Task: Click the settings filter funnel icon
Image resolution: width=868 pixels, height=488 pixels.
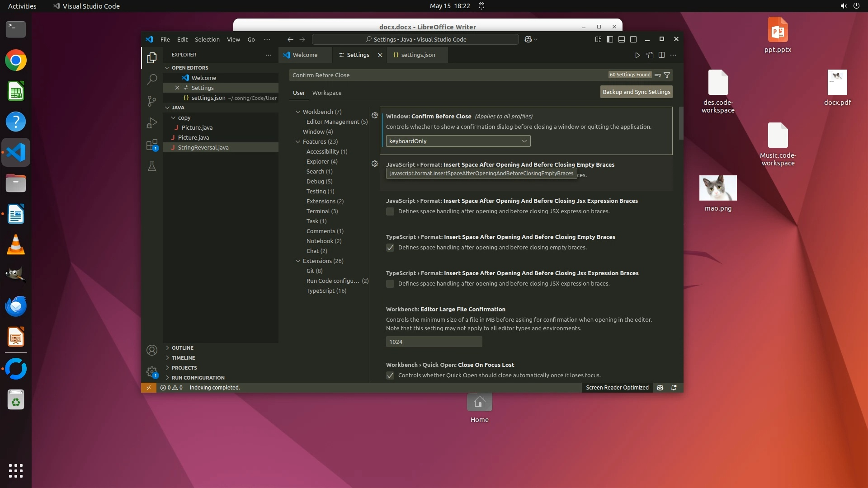Action: pos(667,75)
